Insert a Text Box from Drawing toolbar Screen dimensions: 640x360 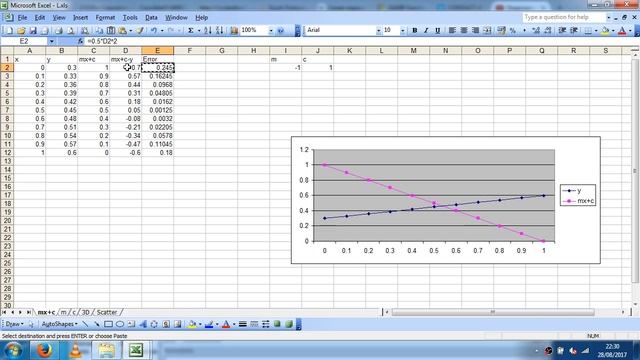point(131,324)
